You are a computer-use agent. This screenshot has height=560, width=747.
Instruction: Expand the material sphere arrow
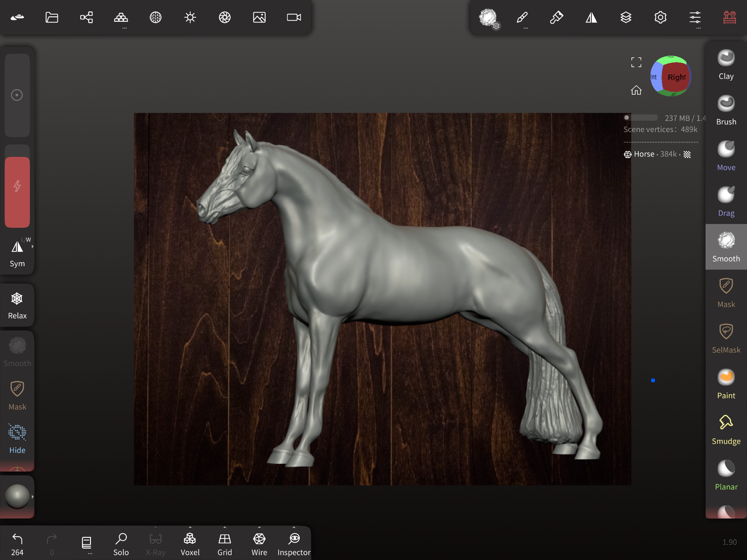(x=33, y=497)
